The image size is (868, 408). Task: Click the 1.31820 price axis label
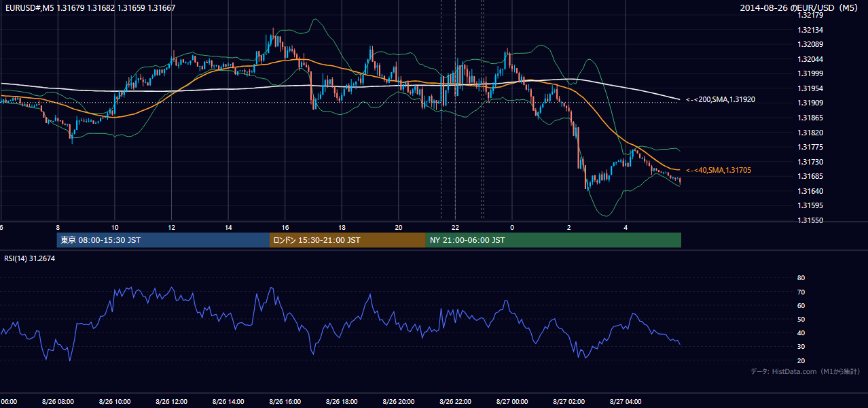coord(810,133)
